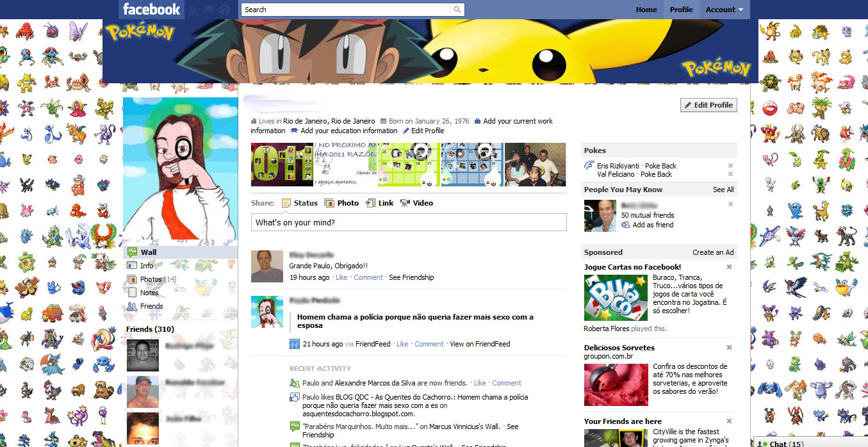The height and width of the screenshot is (447, 868).
Task: Close the Deliciosos Sorvetes ad
Action: [729, 348]
